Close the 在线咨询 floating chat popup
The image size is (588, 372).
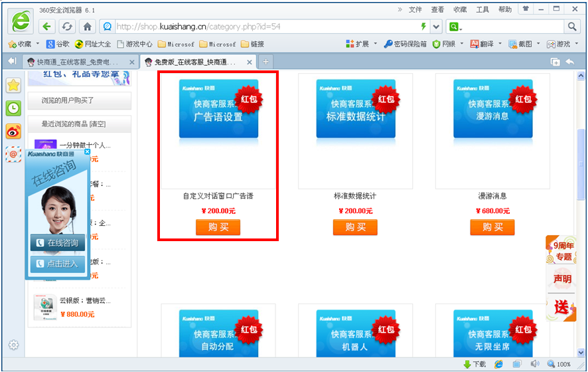pos(87,152)
